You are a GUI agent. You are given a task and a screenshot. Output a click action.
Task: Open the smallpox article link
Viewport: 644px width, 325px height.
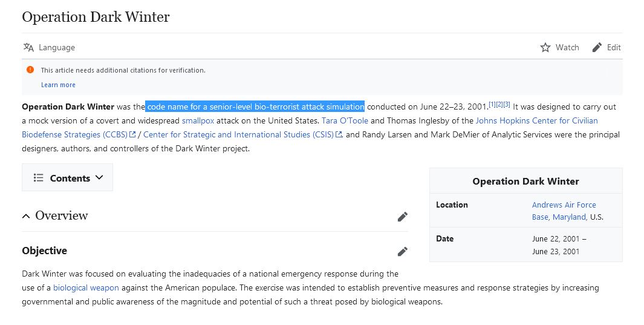(x=198, y=120)
